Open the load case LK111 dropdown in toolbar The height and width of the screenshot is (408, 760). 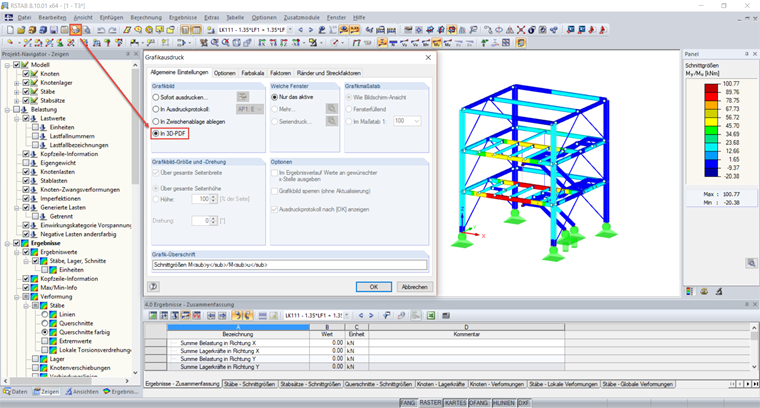click(x=290, y=30)
